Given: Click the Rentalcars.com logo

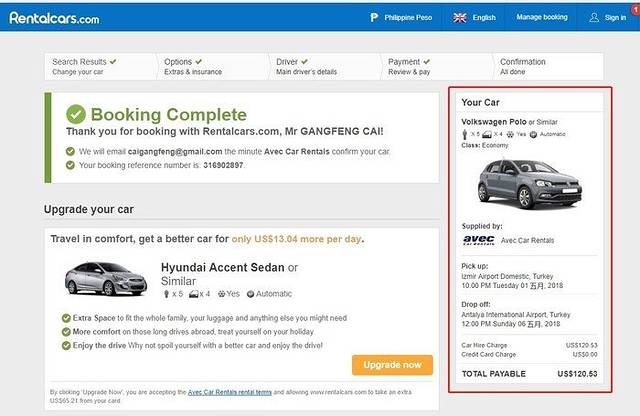Looking at the screenshot, I should (55, 16).
